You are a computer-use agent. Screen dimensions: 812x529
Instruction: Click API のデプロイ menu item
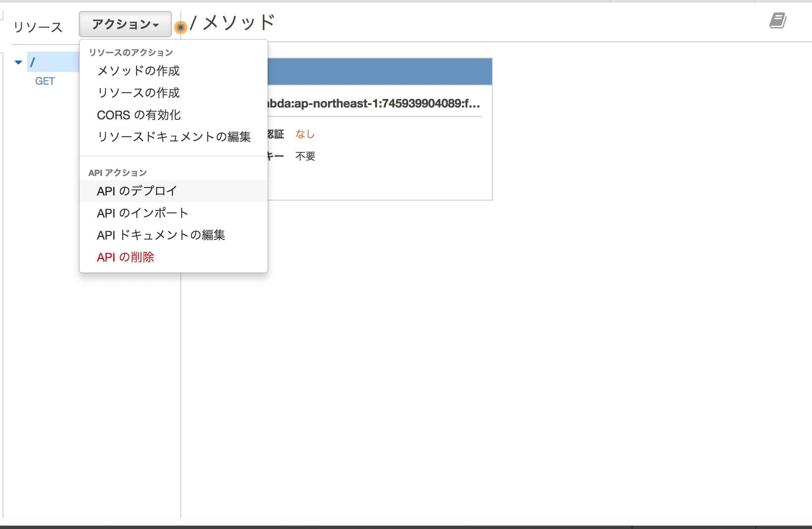[x=173, y=191]
